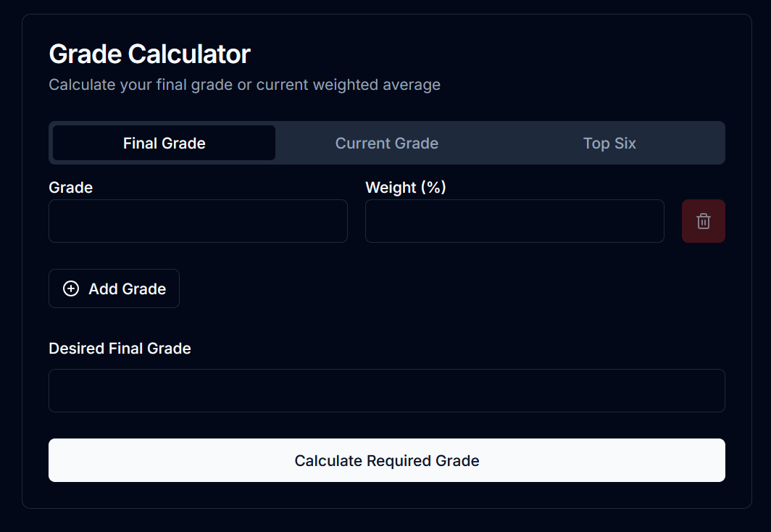Select the Final Grade tab
The width and height of the screenshot is (771, 532).
click(163, 143)
